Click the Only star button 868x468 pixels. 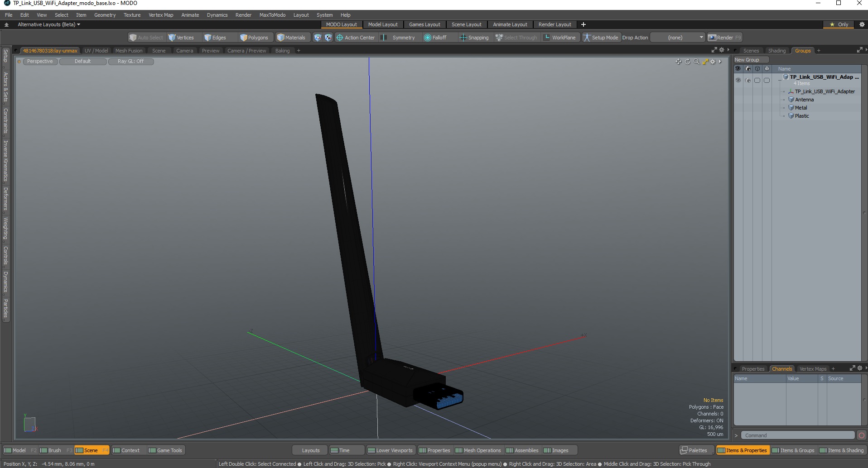839,24
